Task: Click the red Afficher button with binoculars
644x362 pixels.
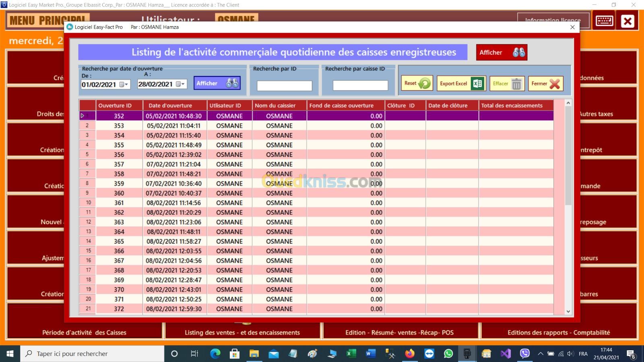Action: tap(501, 52)
